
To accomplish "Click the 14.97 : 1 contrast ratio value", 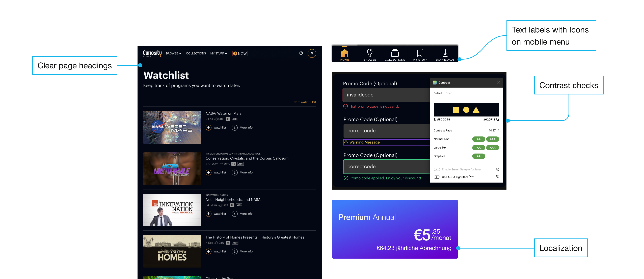I will pyautogui.click(x=494, y=130).
